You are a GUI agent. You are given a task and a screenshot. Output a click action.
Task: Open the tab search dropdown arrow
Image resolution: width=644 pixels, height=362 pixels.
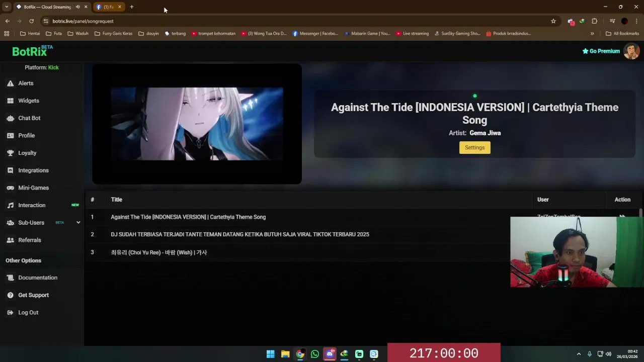tap(7, 7)
